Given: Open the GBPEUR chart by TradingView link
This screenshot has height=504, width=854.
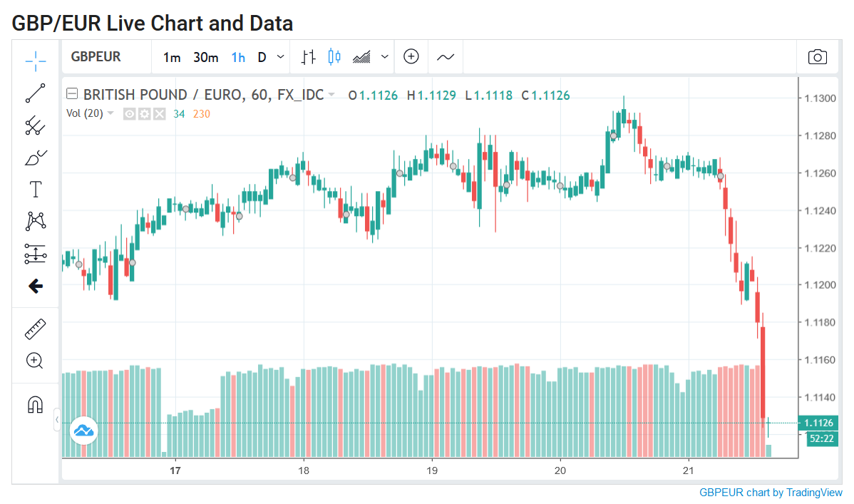Looking at the screenshot, I should [x=771, y=493].
